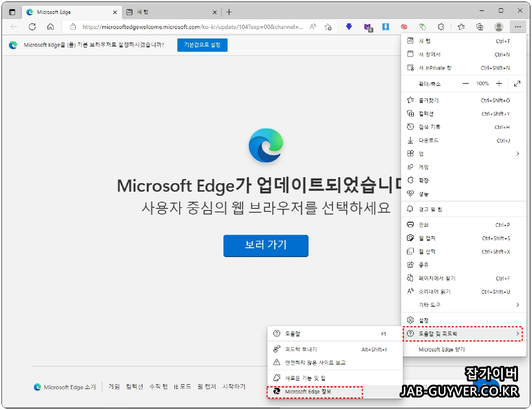Expand 도움말 및 피드백 submenu
This screenshot has width=532, height=410.
click(463, 334)
